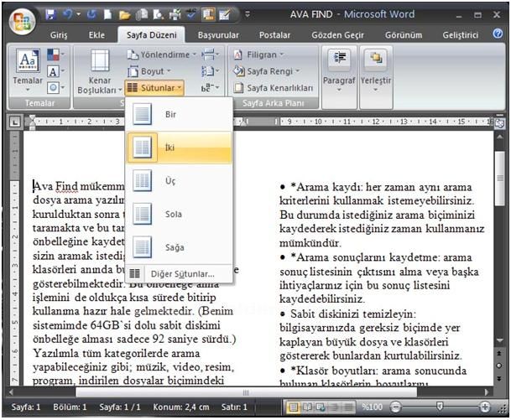Open Kenar Boşlukları margins menu
The height and width of the screenshot is (420, 511).
[99, 71]
